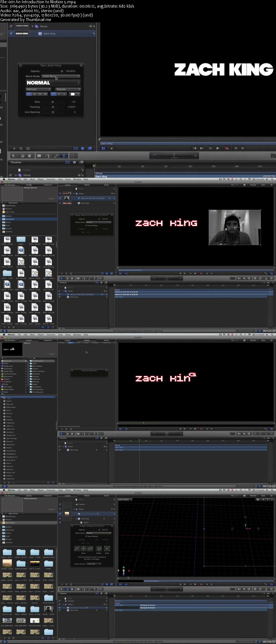Open the NORMAL text style preset dropdown
276x644 pixels.
(x=53, y=83)
